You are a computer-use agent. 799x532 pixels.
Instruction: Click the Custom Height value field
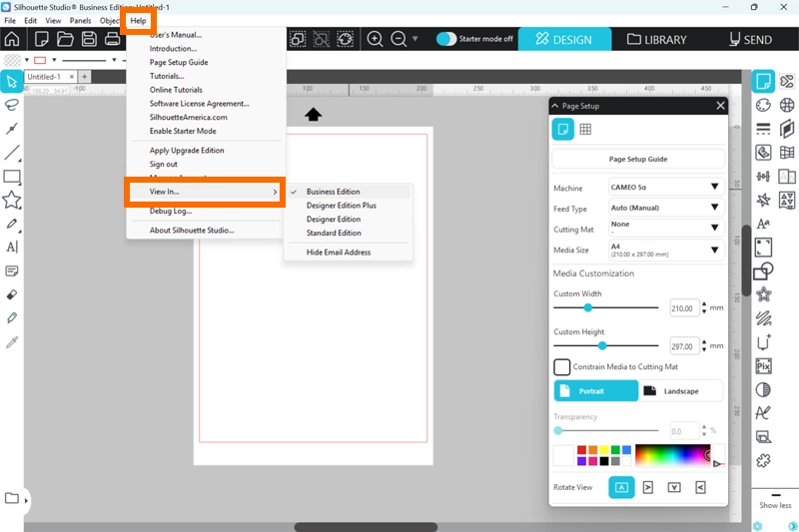point(683,346)
